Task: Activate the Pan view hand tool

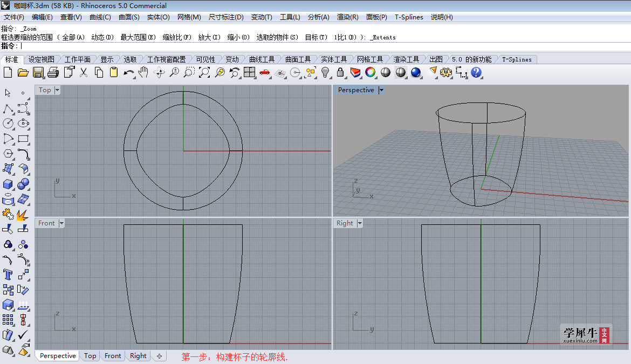Action: click(143, 72)
